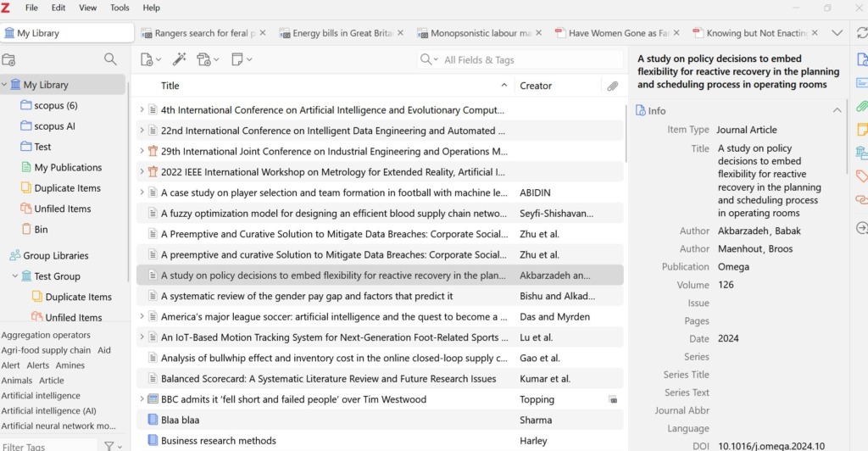The width and height of the screenshot is (868, 451).
Task: Collapse the Test Group library tree
Action: click(15, 276)
